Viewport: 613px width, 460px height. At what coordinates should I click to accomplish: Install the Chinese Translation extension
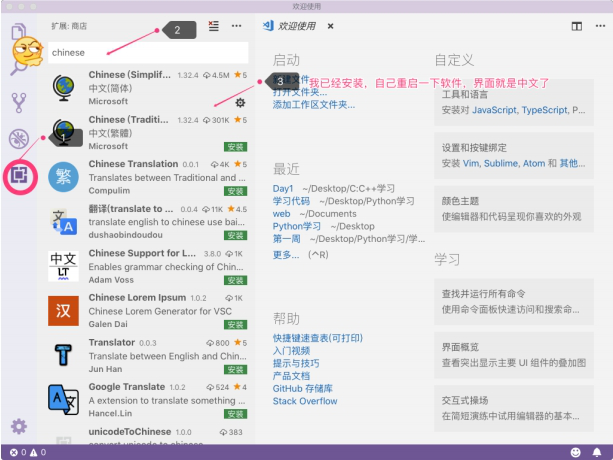(x=235, y=191)
